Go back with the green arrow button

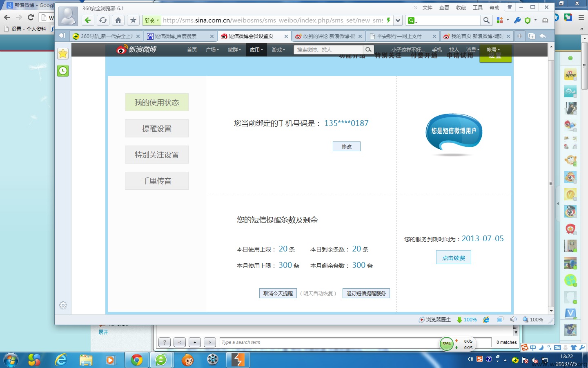[88, 20]
